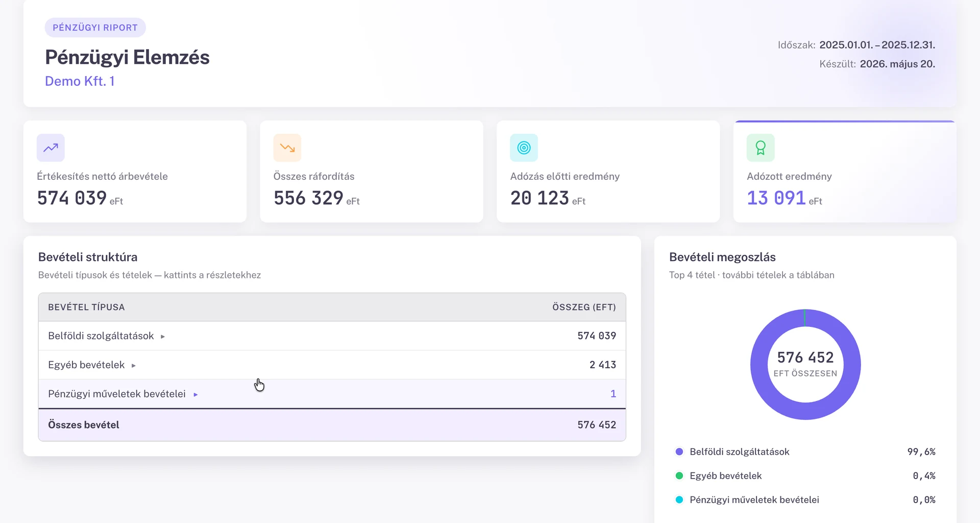Select the Adózott eredmény card
The image size is (980, 523).
[x=845, y=172]
